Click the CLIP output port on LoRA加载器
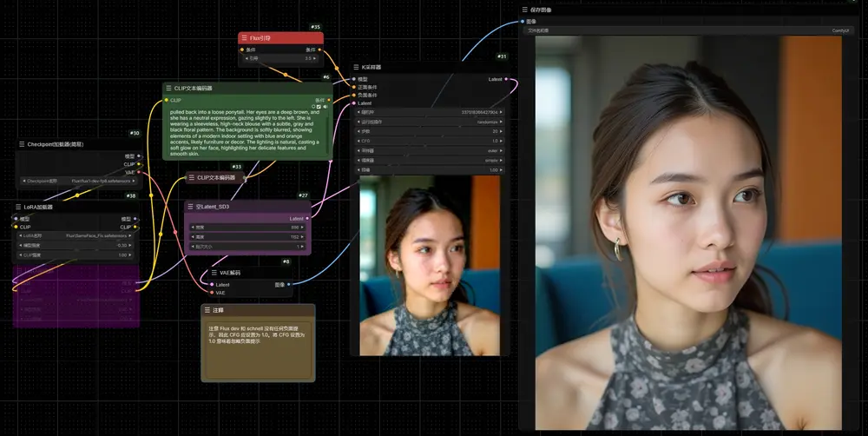 [x=135, y=227]
